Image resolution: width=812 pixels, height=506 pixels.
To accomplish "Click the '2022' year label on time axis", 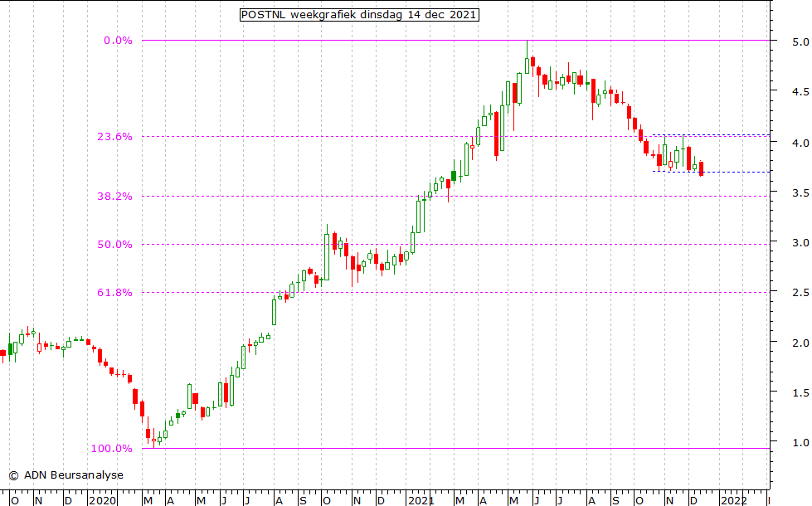I will (734, 501).
